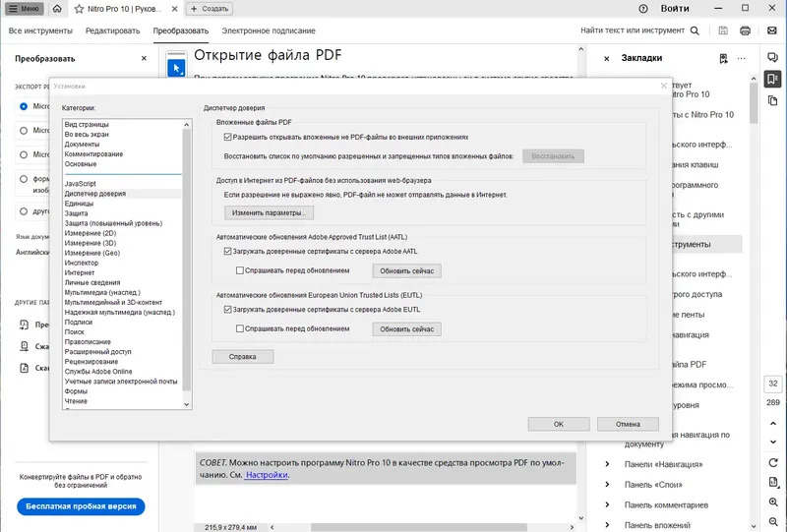Select the blue arrow selection tool
Image resolution: width=787 pixels, height=532 pixels.
coord(176,68)
